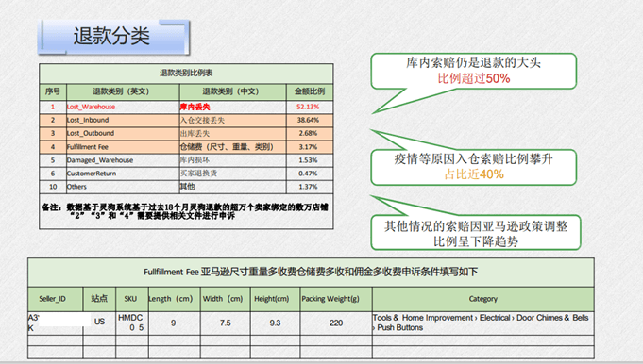The width and height of the screenshot is (643, 364).
Task: Select the Others row cell
Action: (x=123, y=187)
